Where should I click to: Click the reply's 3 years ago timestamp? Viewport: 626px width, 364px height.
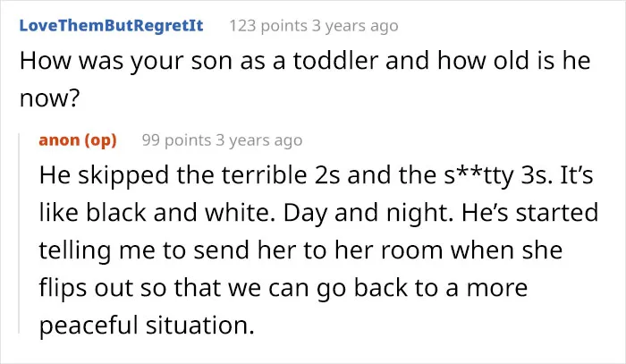[259, 140]
